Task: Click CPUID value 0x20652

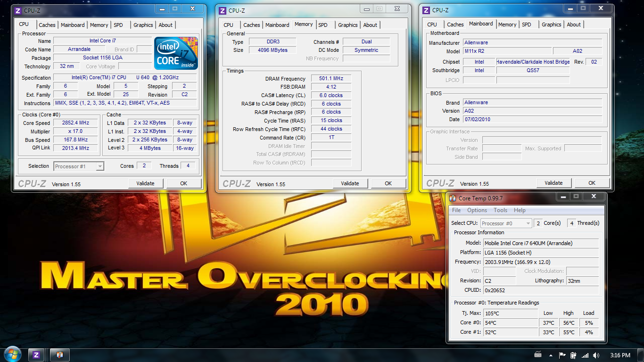Action: pyautogui.click(x=541, y=290)
